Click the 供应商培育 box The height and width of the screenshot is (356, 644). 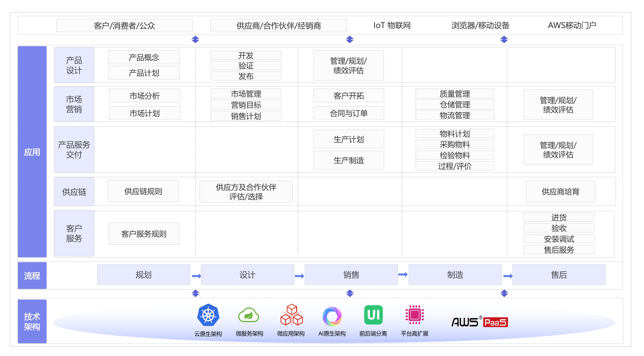561,192
